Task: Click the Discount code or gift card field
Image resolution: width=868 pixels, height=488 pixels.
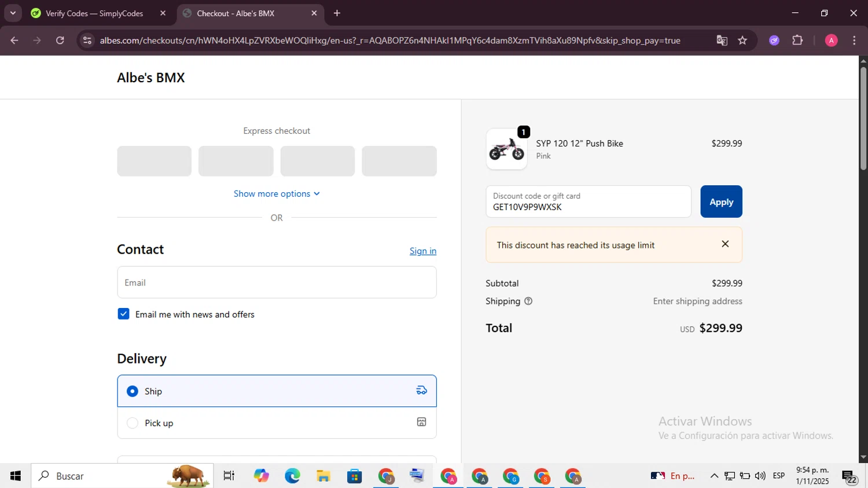Action: [589, 201]
